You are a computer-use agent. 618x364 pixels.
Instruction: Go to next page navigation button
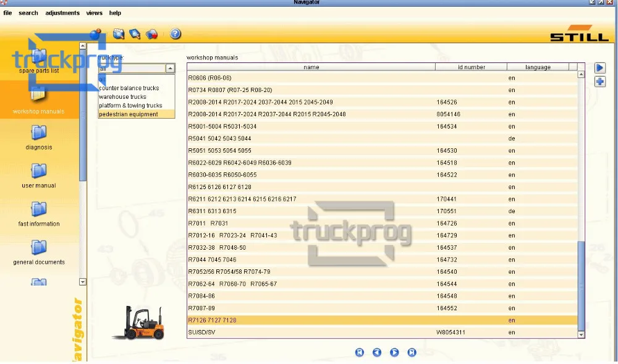click(x=394, y=352)
